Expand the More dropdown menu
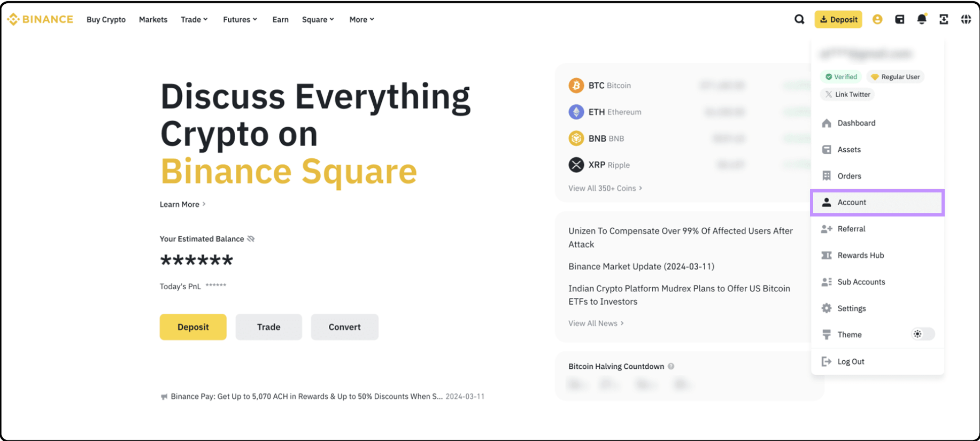The height and width of the screenshot is (441, 980). click(x=362, y=19)
